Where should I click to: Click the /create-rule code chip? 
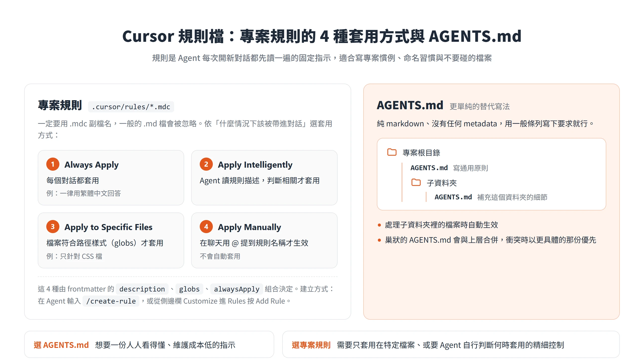(111, 301)
